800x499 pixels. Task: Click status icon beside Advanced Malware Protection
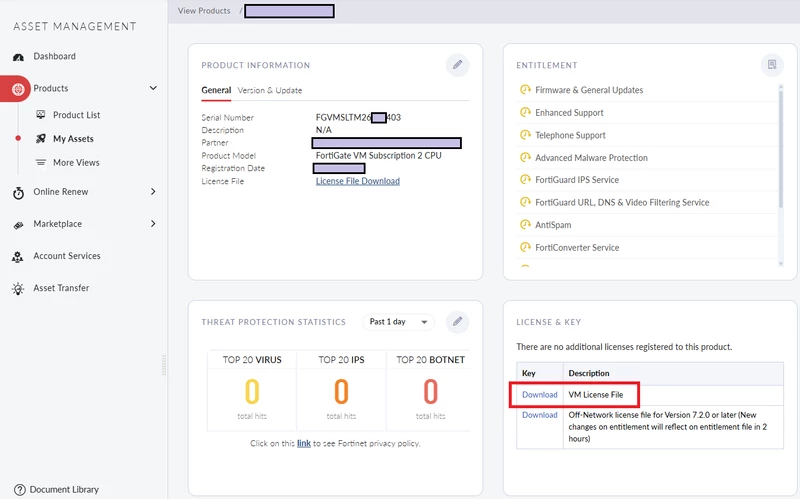coord(525,157)
